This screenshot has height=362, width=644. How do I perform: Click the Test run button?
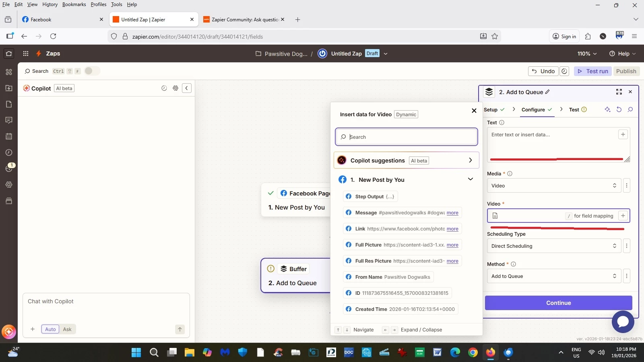click(593, 71)
